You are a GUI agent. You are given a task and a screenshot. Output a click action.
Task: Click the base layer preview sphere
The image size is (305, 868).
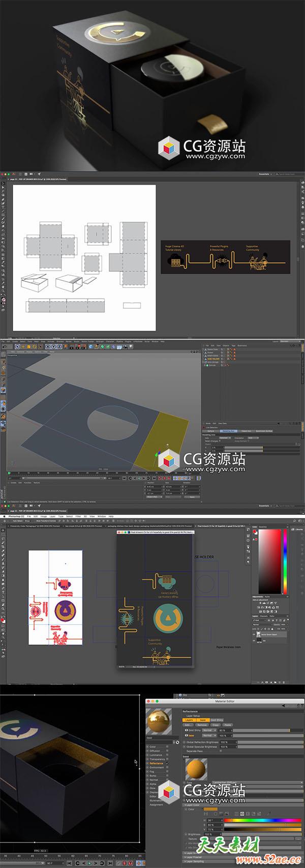pos(196,770)
